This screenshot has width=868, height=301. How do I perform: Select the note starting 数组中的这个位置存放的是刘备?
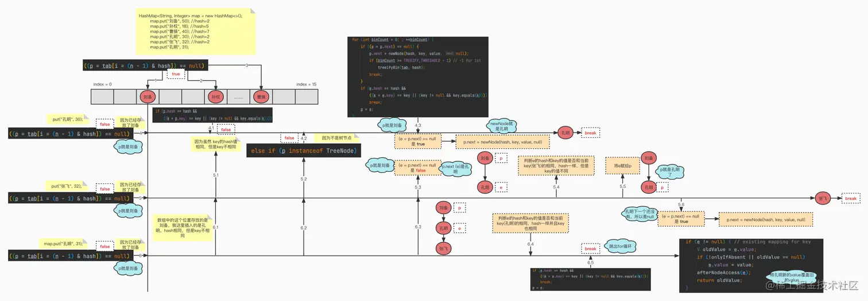183,227
